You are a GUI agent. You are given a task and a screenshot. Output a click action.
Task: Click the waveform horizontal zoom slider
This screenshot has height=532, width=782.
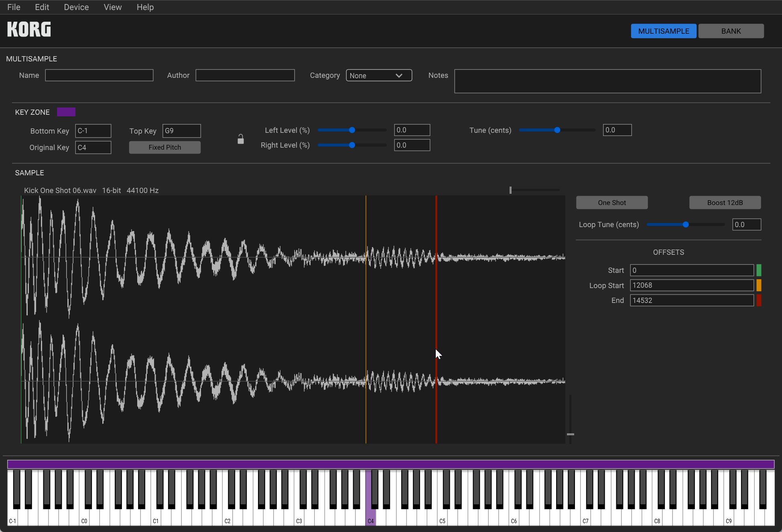point(535,190)
